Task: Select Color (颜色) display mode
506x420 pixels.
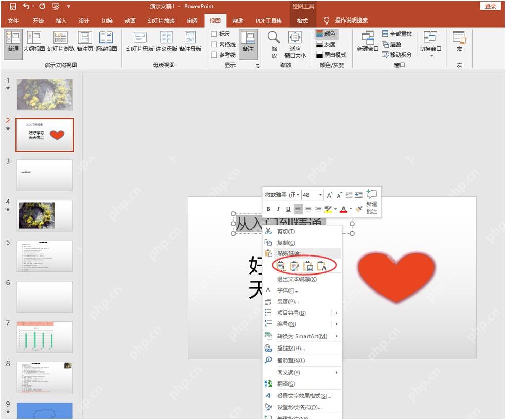Action: point(327,34)
